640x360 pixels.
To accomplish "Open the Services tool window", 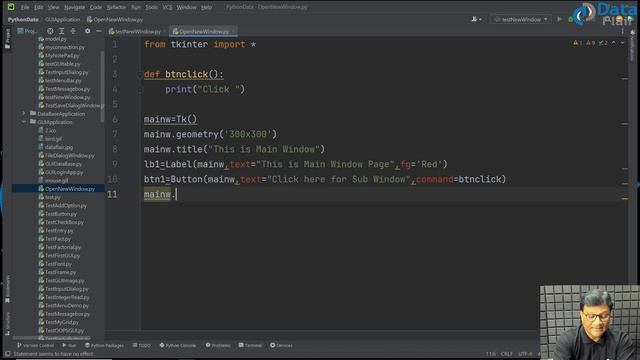I will click(281, 345).
